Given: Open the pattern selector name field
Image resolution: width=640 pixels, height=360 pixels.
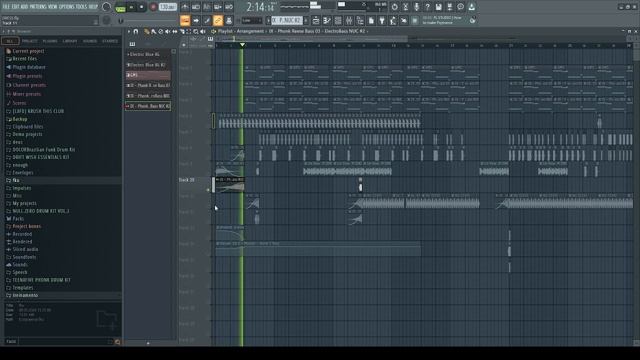Looking at the screenshot, I should pos(287,20).
